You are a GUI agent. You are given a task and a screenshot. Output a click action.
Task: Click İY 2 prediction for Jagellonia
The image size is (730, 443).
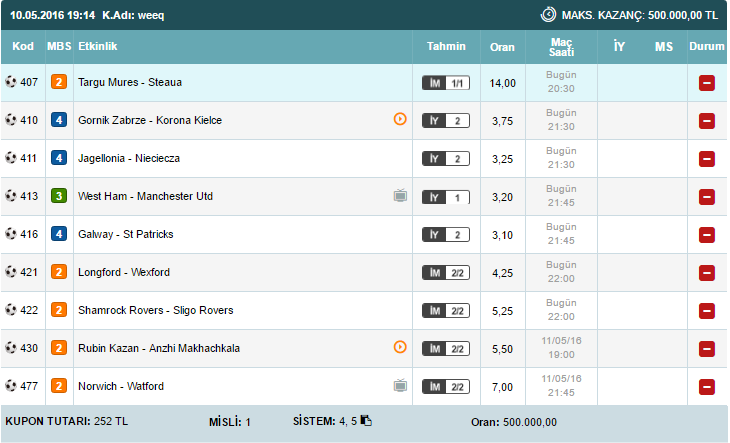(x=446, y=159)
